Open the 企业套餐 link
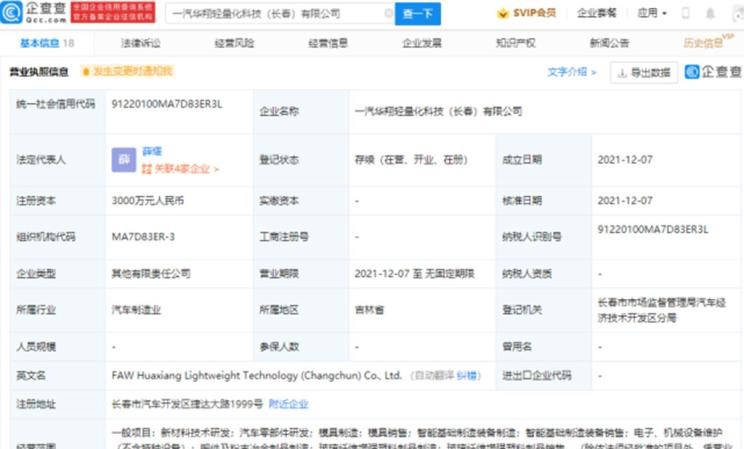This screenshot has width=744, height=449. pyautogui.click(x=596, y=13)
